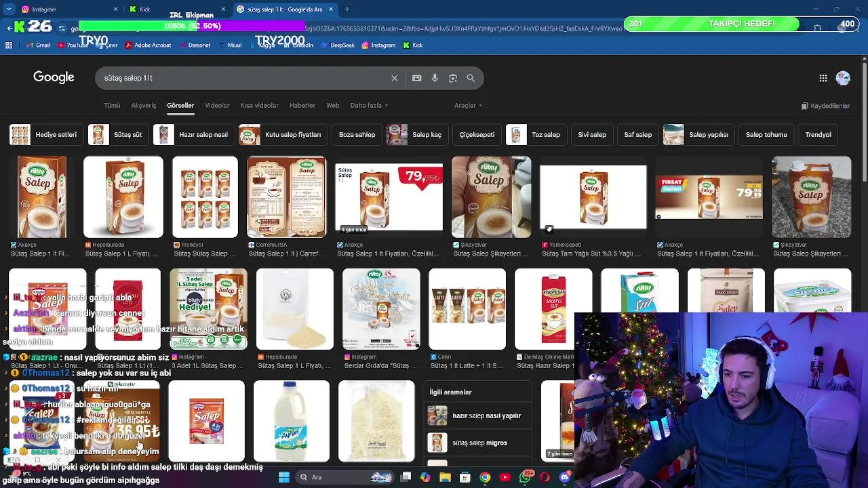The width and height of the screenshot is (868, 488).
Task: Expand the Araçlar tools dropdown
Action: (468, 105)
